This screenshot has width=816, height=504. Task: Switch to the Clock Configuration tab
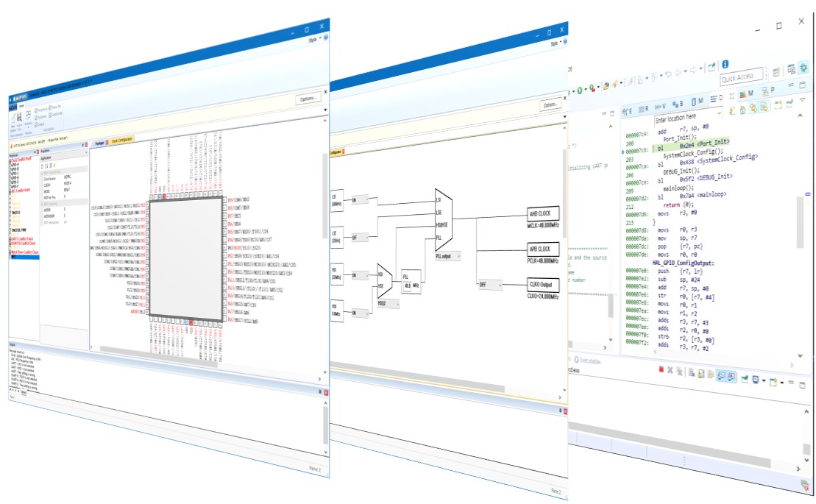coord(121,142)
